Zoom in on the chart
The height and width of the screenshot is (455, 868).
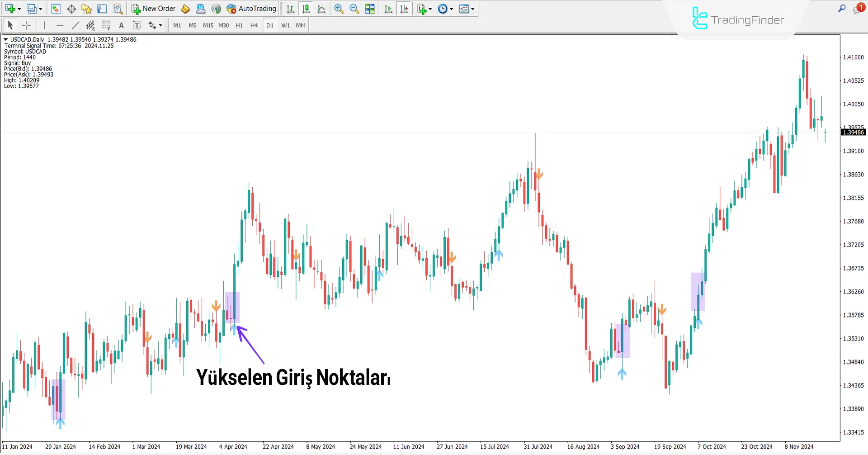[339, 9]
